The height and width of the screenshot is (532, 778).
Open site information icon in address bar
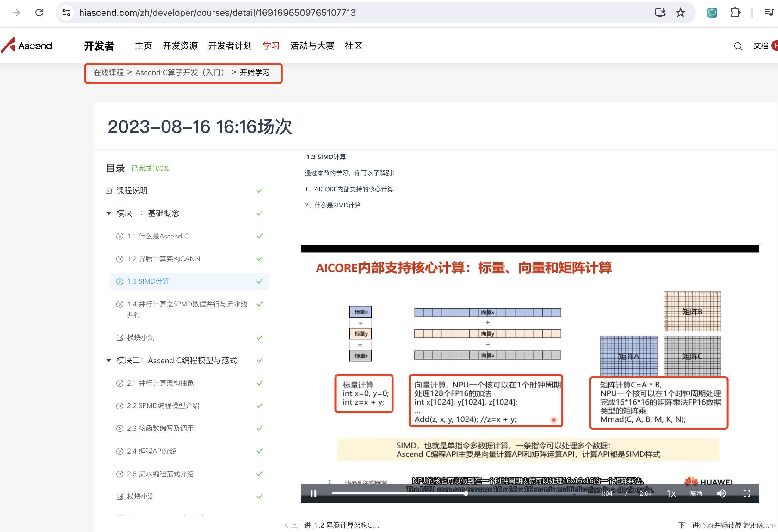coord(66,13)
